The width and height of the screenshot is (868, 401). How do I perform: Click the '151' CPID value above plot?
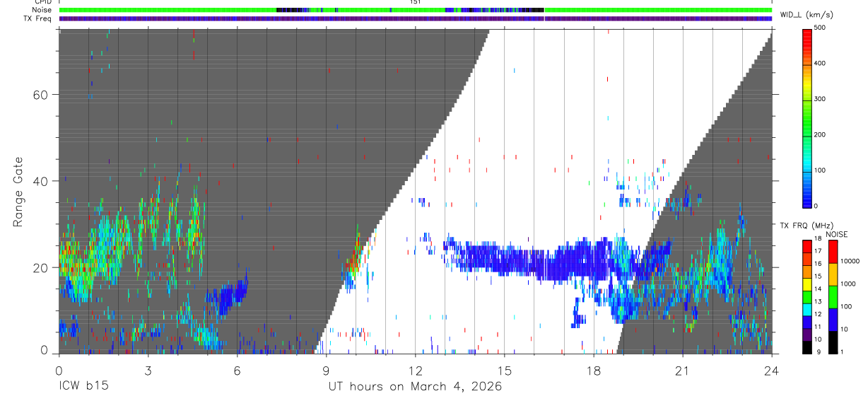point(416,2)
